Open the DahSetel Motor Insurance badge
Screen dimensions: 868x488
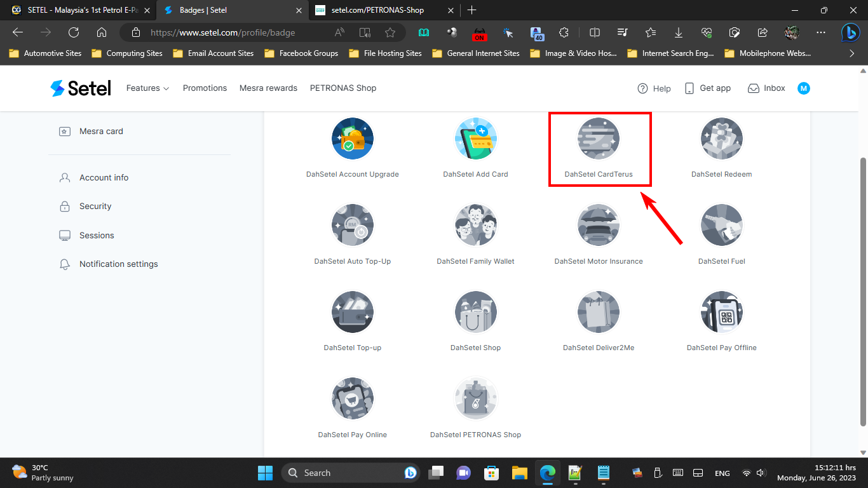[599, 225]
